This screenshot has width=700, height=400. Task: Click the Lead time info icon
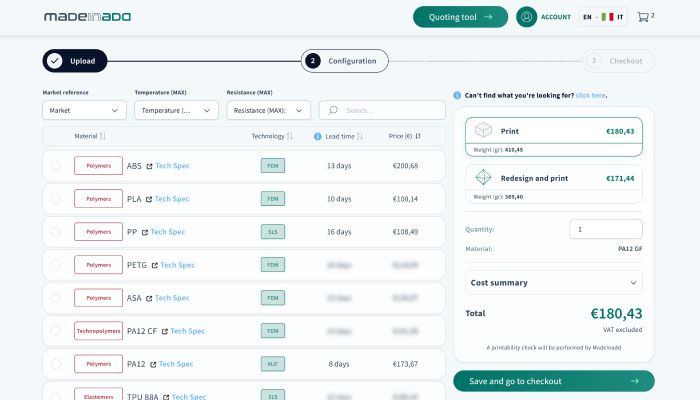coord(318,136)
